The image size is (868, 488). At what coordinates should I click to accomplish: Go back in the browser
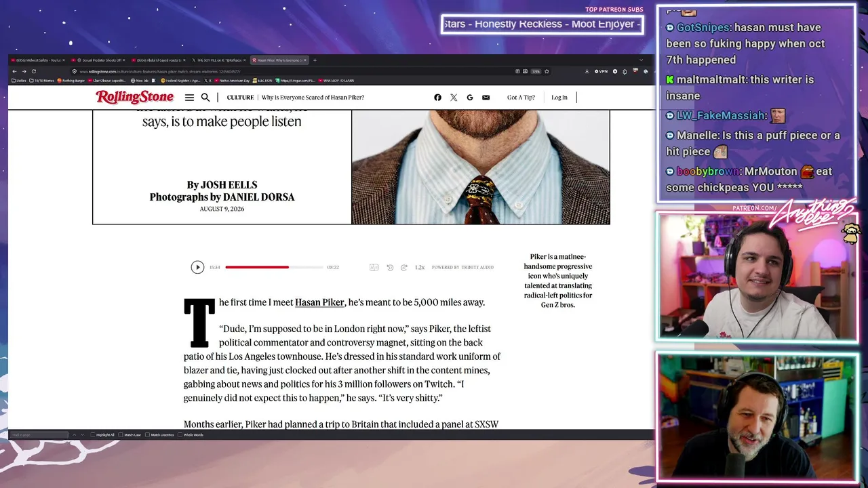click(14, 71)
